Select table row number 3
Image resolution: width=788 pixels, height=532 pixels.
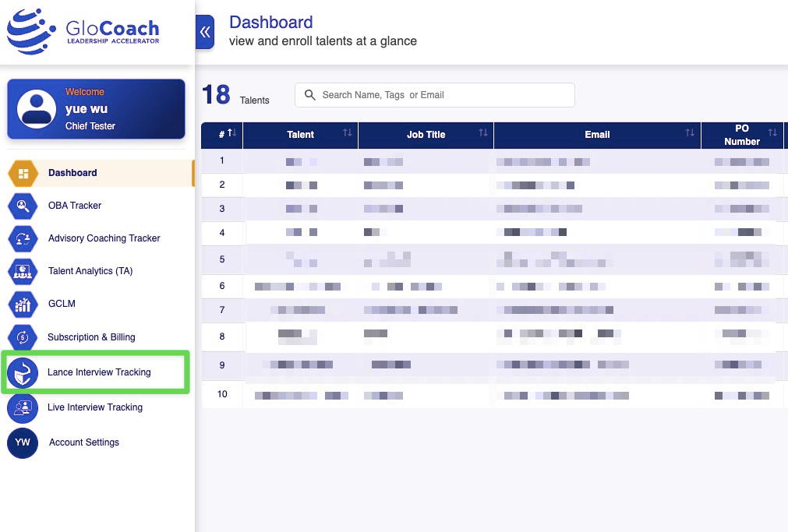point(494,209)
